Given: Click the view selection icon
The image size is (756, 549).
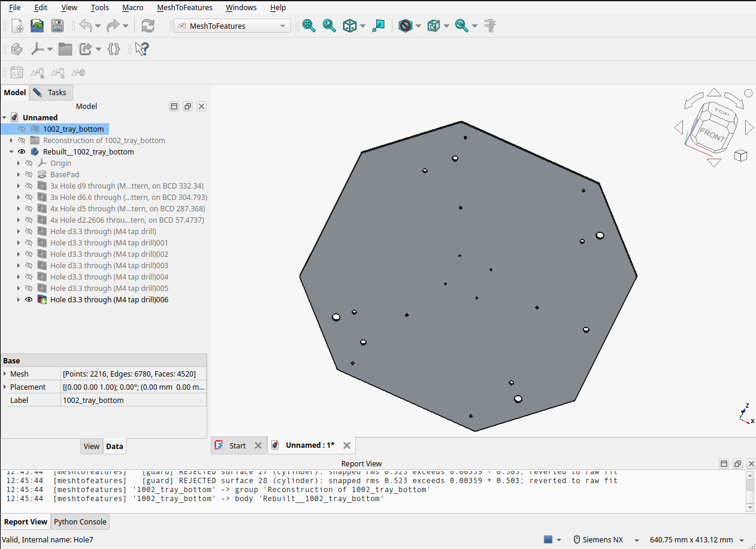Looking at the screenshot, I should point(378,26).
